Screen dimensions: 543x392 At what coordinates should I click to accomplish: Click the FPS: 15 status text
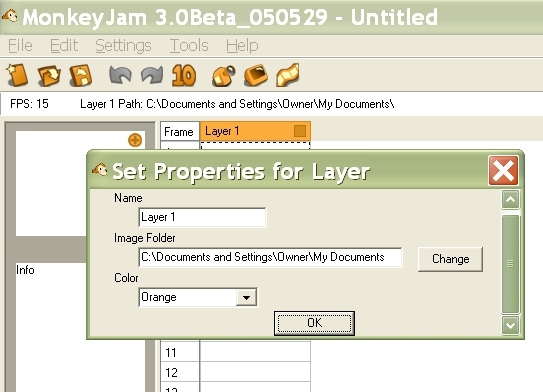[29, 104]
